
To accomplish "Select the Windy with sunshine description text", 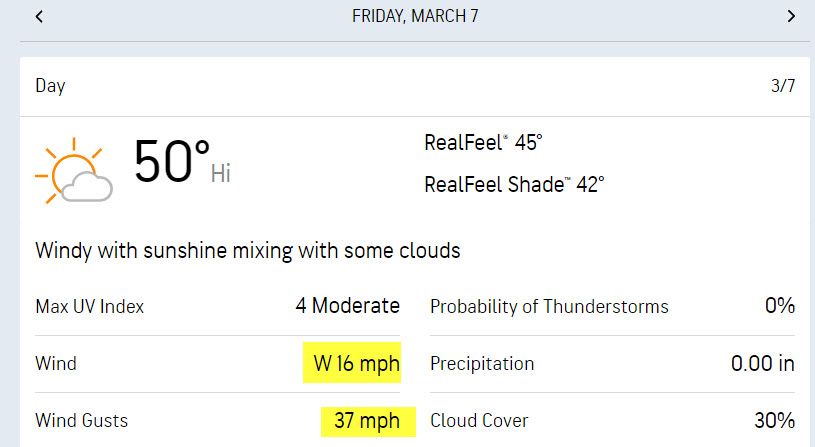I will (248, 251).
